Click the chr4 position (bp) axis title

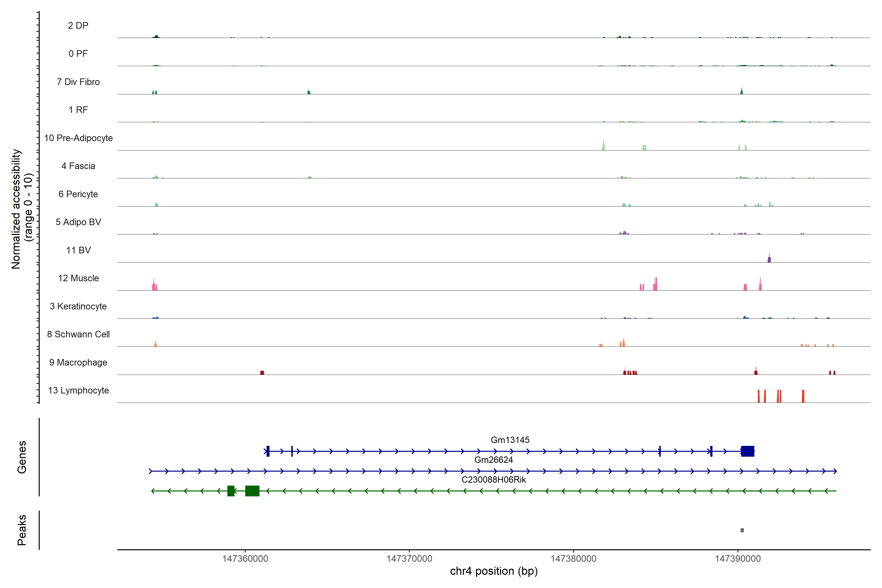493,571
